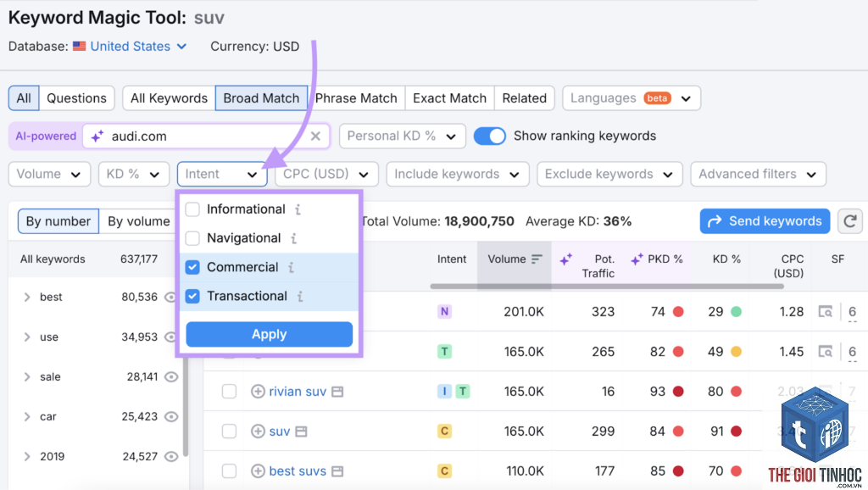Switch to the Questions tab
Image resolution: width=868 pixels, height=490 pixels.
click(x=76, y=98)
